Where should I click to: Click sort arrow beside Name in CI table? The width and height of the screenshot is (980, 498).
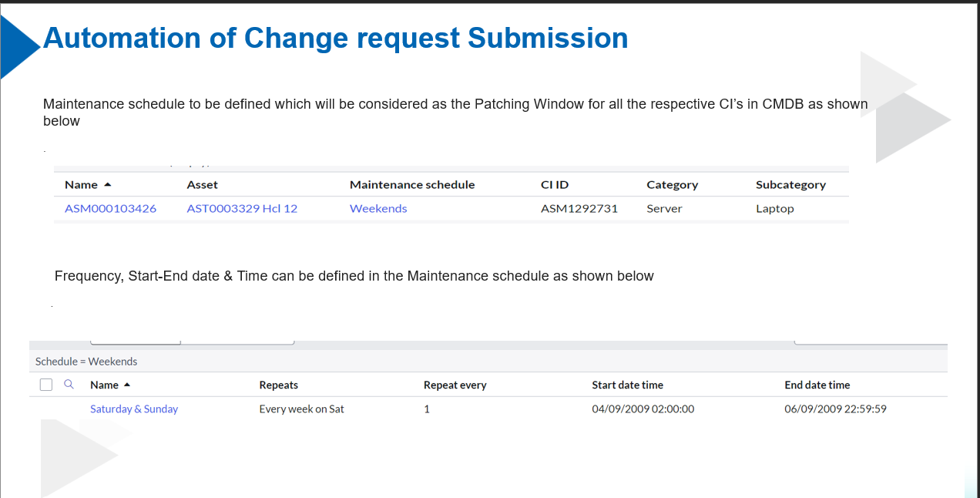pos(107,185)
